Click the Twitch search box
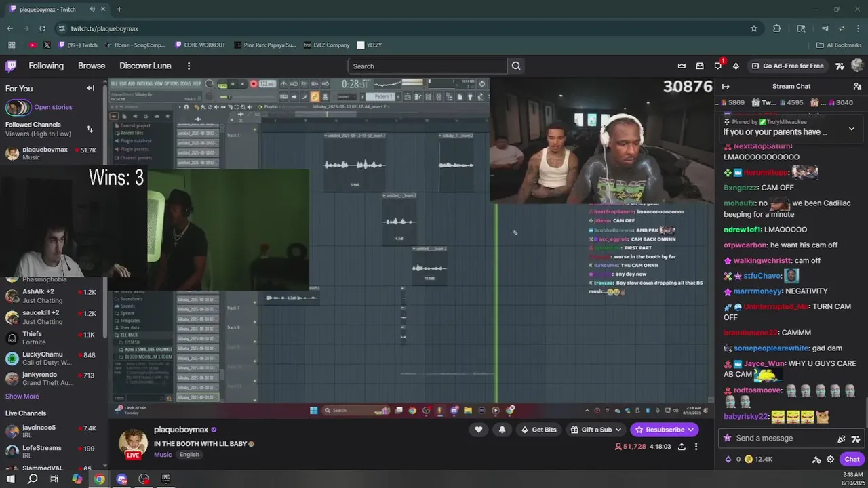868x488 pixels. 428,66
